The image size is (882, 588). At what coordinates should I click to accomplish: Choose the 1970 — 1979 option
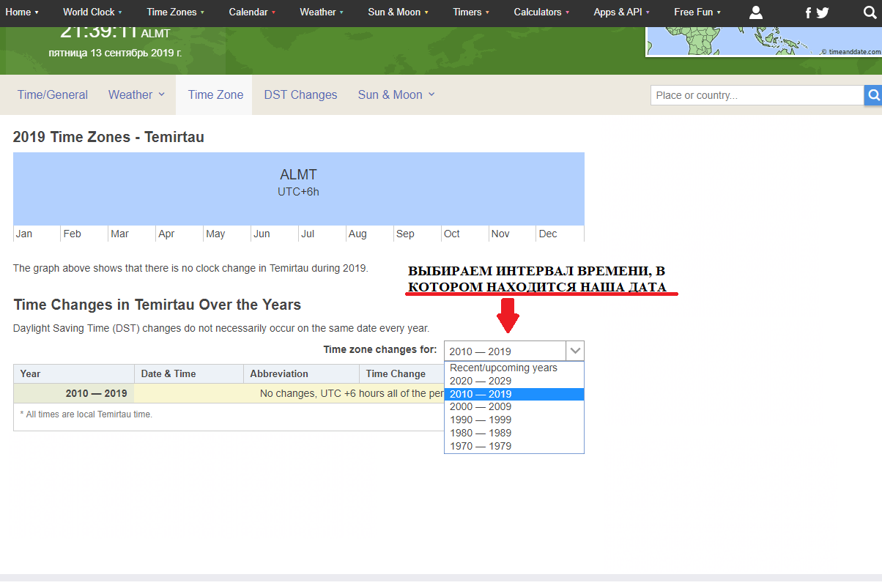[514, 446]
